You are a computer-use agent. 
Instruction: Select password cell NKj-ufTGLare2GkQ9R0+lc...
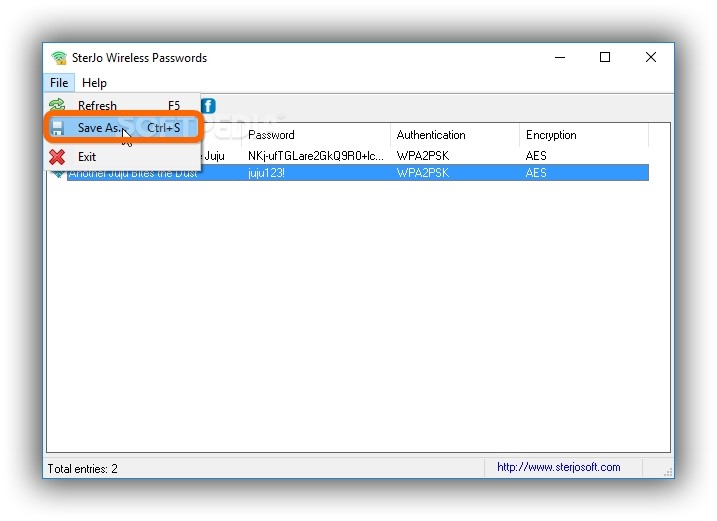coord(316,156)
